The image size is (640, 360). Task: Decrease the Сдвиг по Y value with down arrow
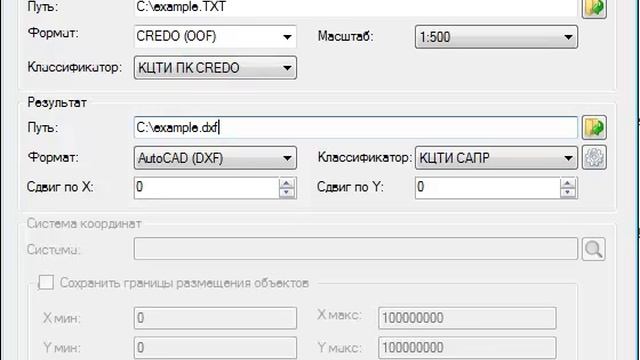pyautogui.click(x=568, y=193)
